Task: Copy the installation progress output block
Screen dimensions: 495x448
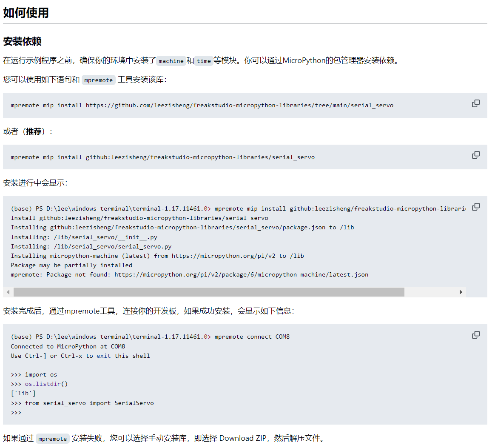Action: click(x=475, y=207)
